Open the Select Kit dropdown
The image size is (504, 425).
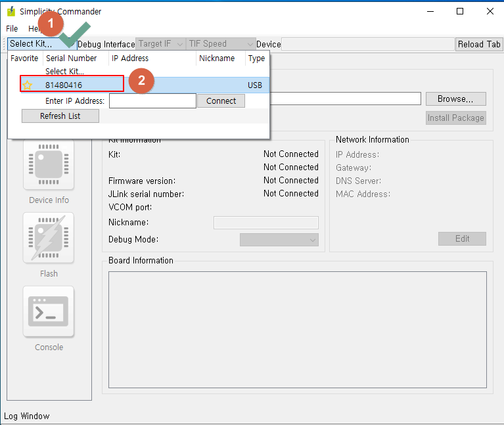click(x=42, y=44)
